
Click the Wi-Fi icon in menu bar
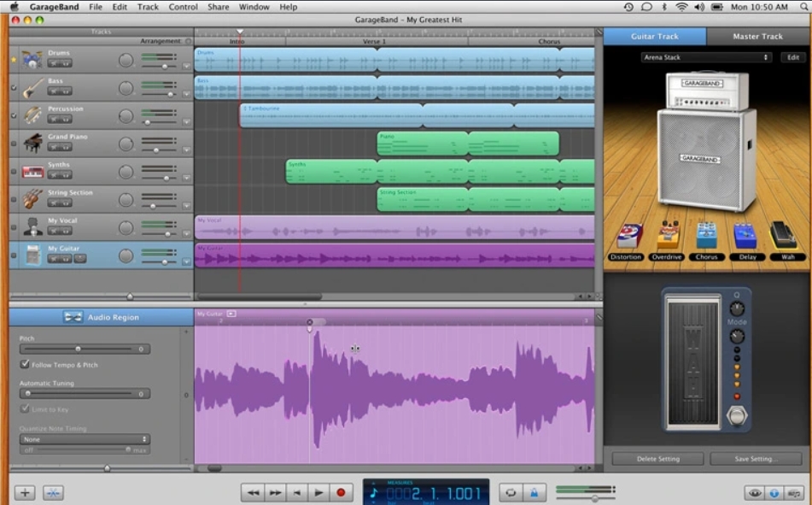681,7
